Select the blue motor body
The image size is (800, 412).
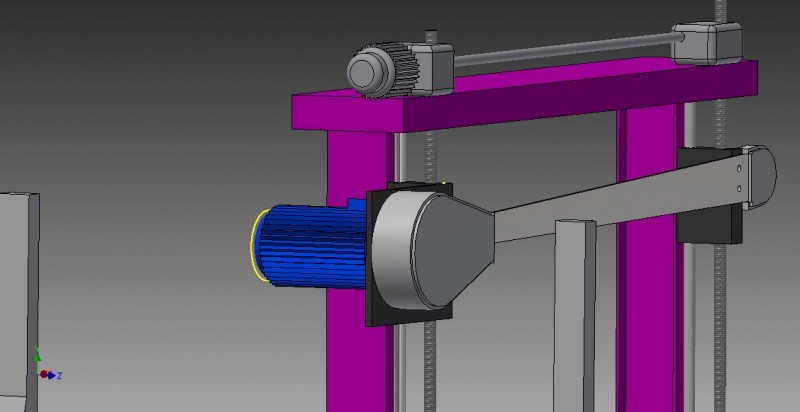pos(311,246)
